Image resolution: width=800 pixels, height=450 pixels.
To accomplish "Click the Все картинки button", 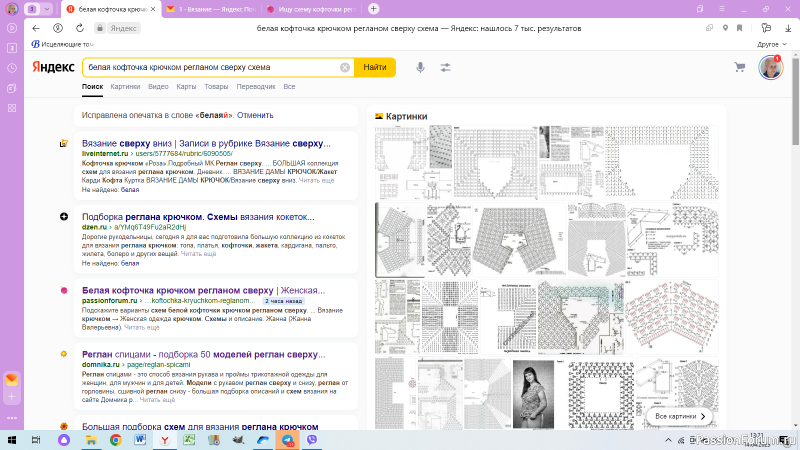I will click(x=680, y=416).
